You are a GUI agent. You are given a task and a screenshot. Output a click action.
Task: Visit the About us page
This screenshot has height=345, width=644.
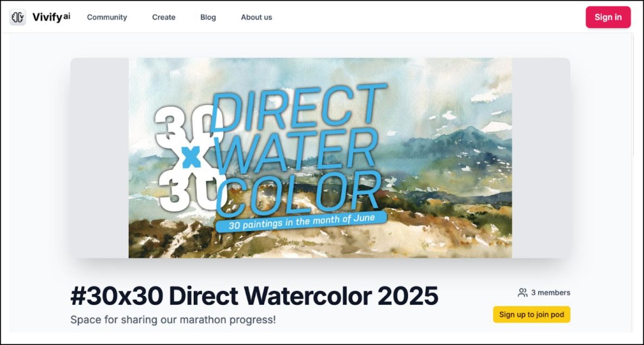tap(257, 17)
